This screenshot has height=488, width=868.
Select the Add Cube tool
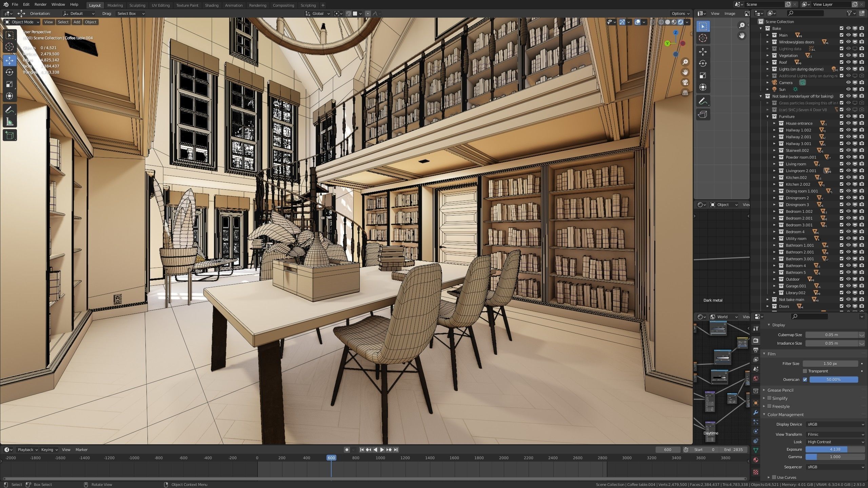(9, 136)
